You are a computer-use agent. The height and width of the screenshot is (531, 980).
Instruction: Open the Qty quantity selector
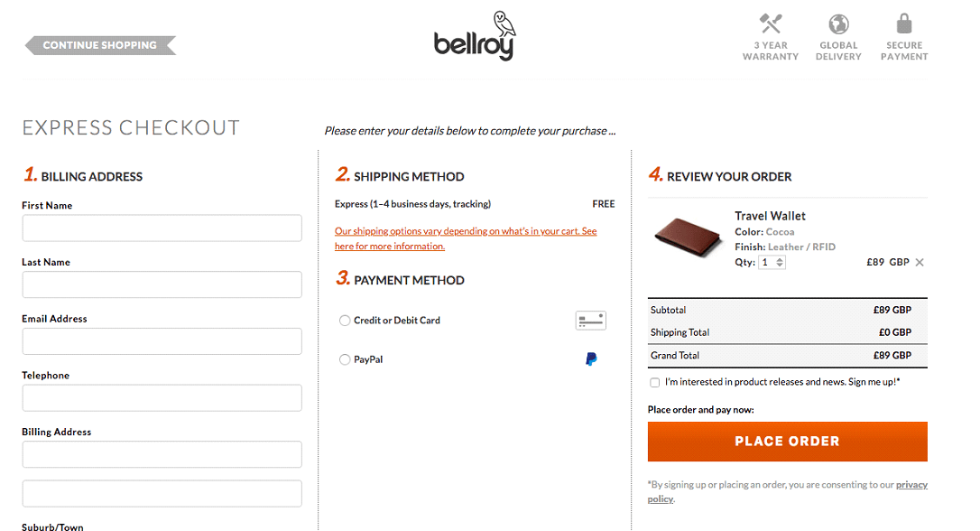(767, 262)
